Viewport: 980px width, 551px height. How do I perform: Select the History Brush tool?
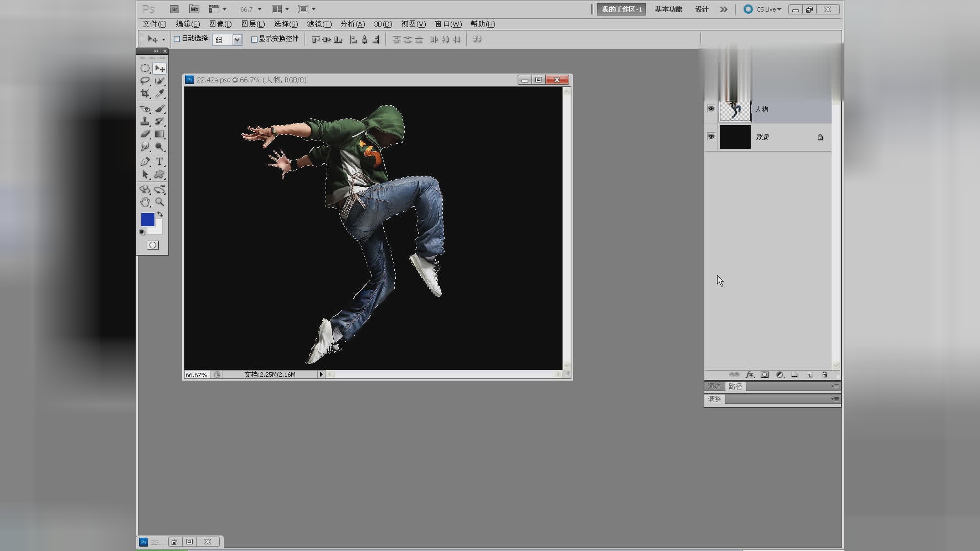(x=159, y=121)
